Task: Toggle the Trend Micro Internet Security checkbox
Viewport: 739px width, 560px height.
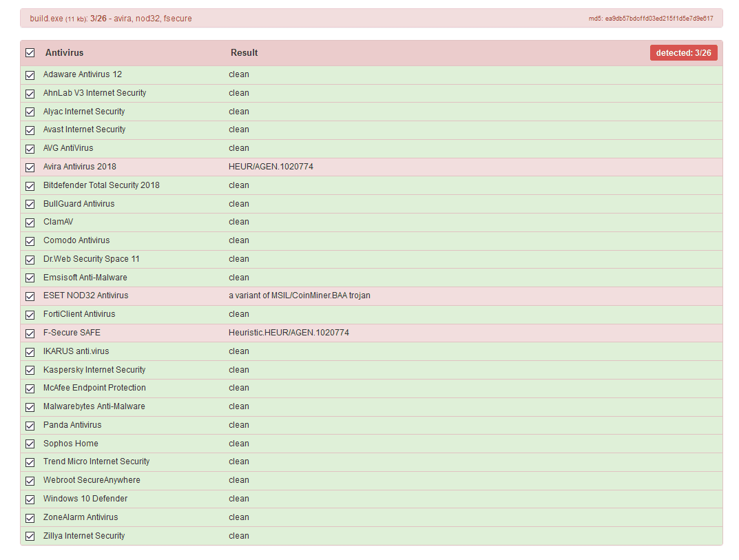Action: click(x=30, y=462)
